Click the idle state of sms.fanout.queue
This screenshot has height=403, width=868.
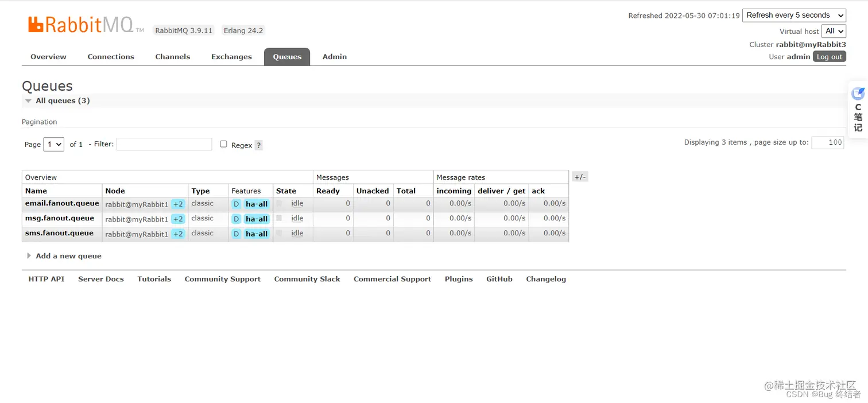click(x=297, y=233)
